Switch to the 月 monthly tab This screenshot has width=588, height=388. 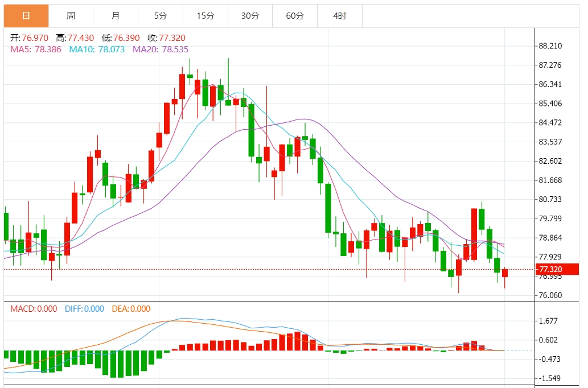point(116,16)
